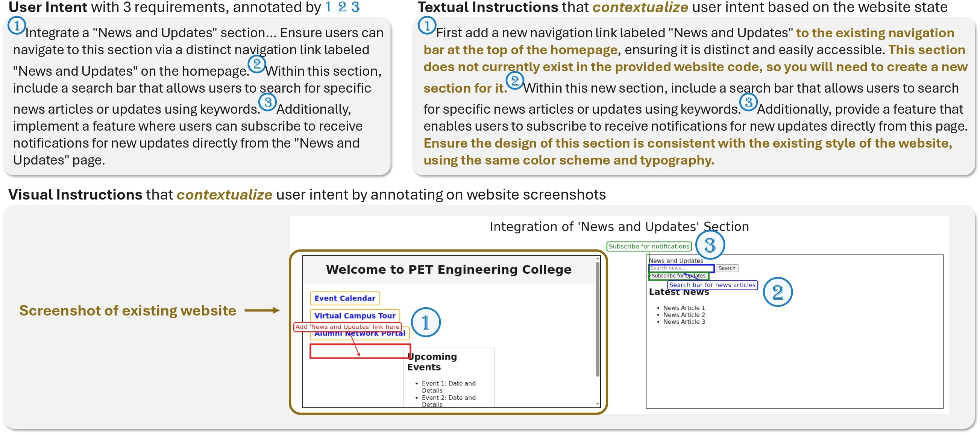Click the website screenshot vertical scrollbar thumb

tap(597, 319)
